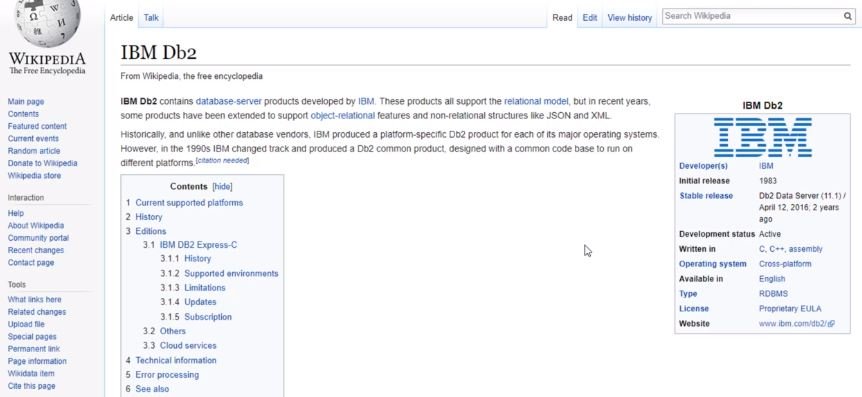
Task: Jump to Editions section
Action: (151, 231)
